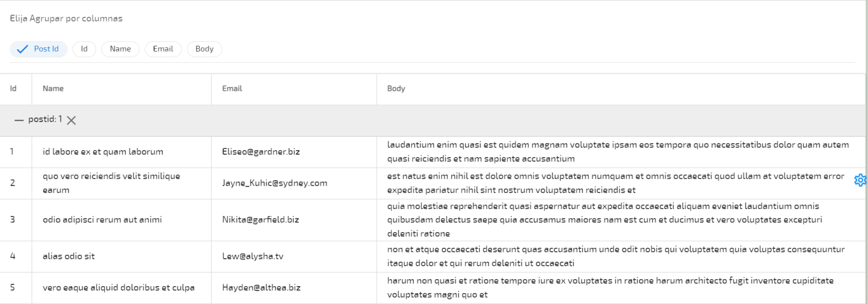Click the Id column header

(x=13, y=89)
